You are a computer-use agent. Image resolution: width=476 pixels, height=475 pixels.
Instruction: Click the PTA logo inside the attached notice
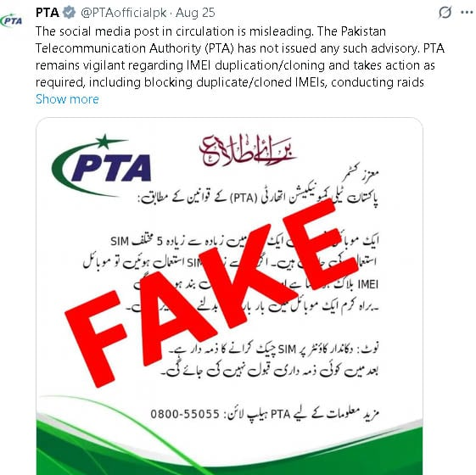point(102,165)
